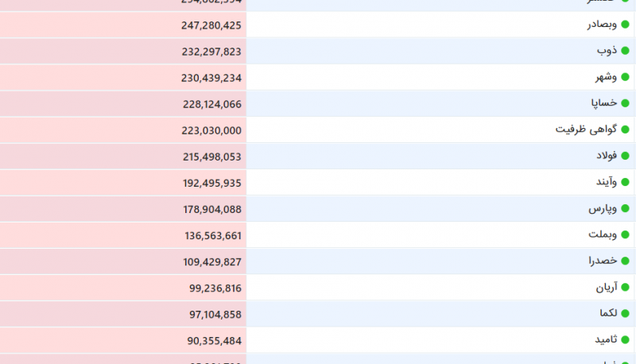The image size is (636, 364).
Task: Select the green indicator beside خصدرا
Action: pyautogui.click(x=623, y=261)
